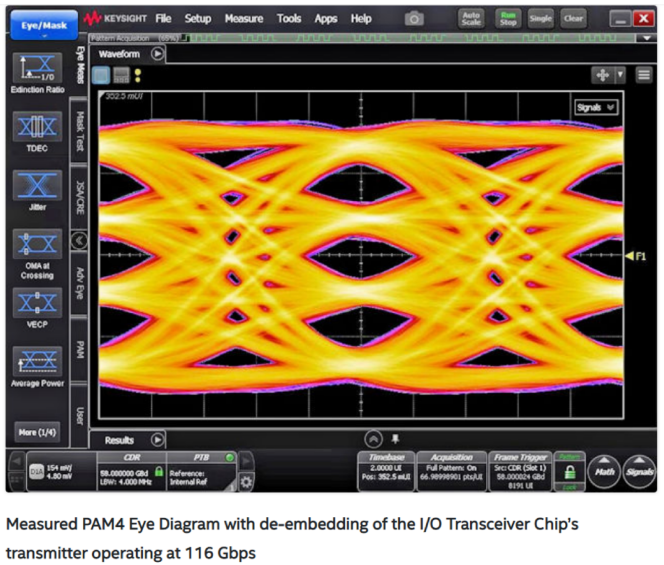
Task: Open the CDR settings gear icon
Action: [x=246, y=481]
